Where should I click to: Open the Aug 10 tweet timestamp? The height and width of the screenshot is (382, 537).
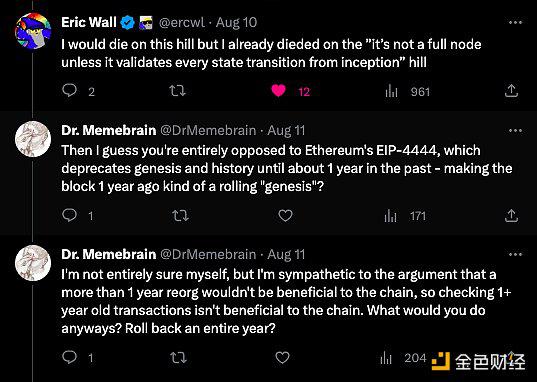point(236,23)
